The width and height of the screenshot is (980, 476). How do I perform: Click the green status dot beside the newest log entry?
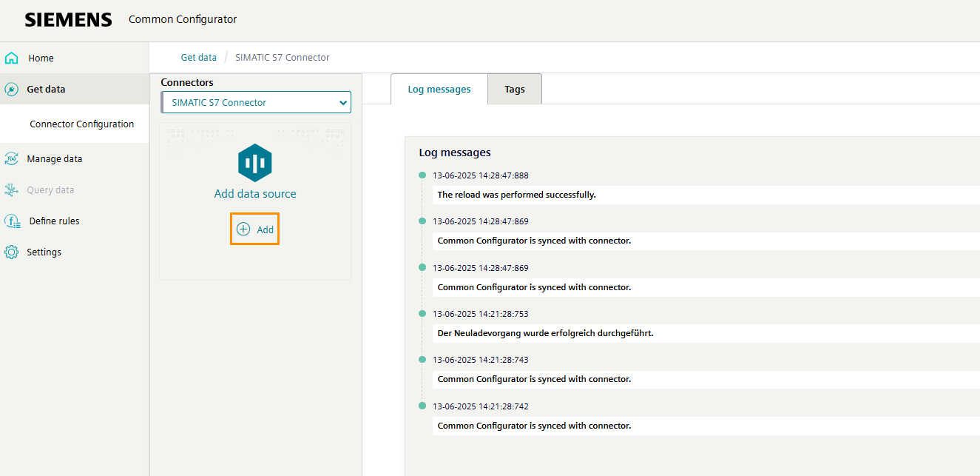click(x=422, y=175)
